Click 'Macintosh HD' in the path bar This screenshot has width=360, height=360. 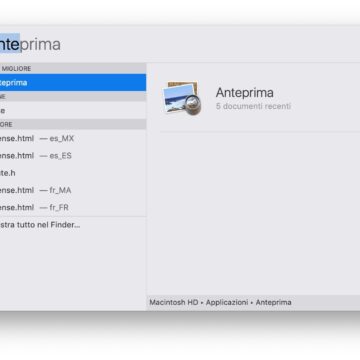174,302
